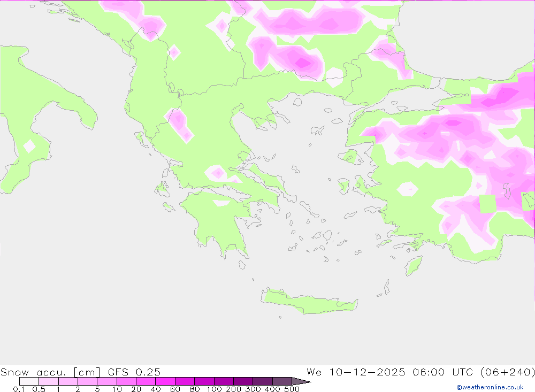
Task: Click the 'We 10-12-2025 06:00 UTC (06+240)' timestamp
Action: point(421,372)
